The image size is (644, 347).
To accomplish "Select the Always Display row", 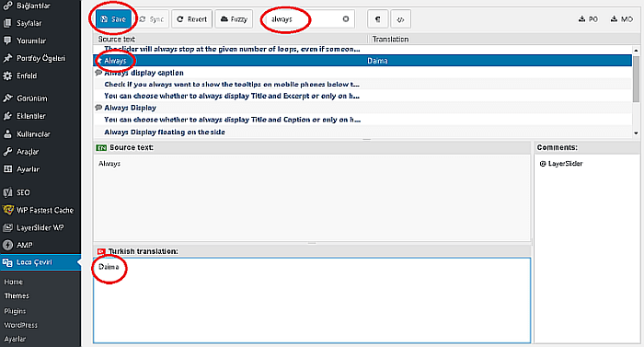I will 362,108.
